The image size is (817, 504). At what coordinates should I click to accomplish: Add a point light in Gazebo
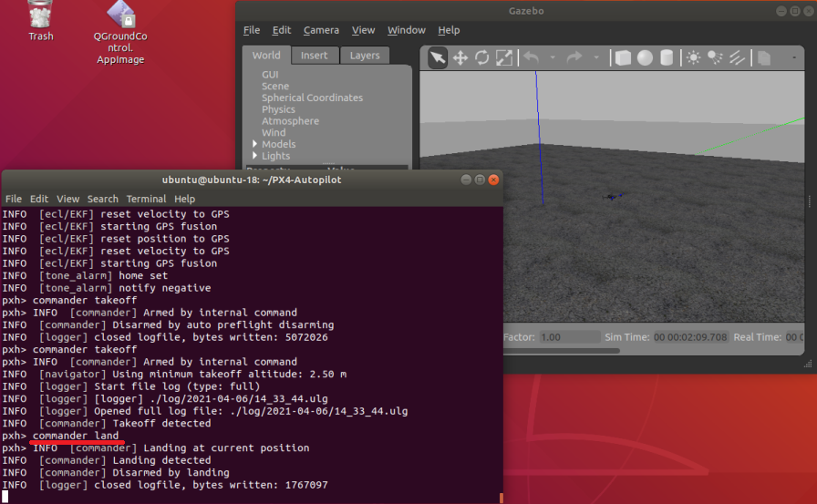pyautogui.click(x=694, y=57)
